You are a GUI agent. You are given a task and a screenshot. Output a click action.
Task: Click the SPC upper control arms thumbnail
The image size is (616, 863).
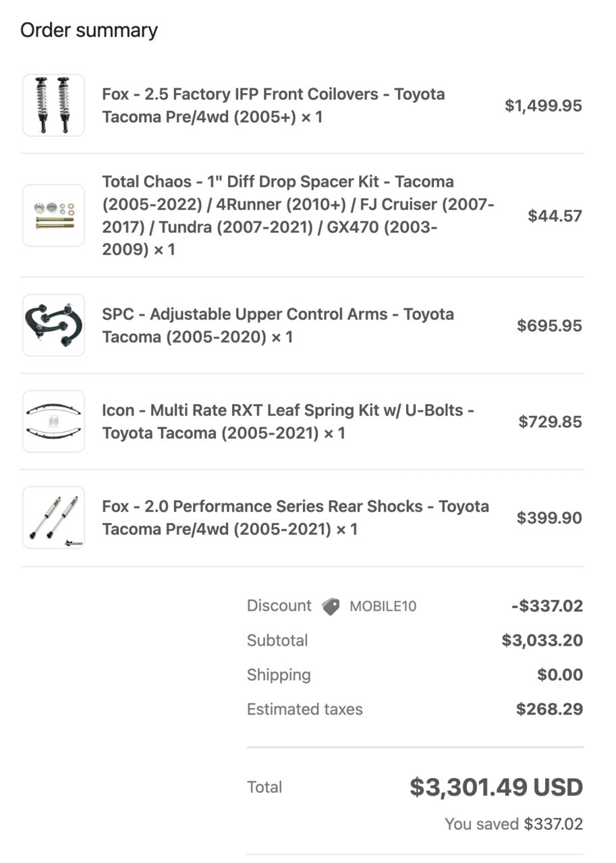53,325
